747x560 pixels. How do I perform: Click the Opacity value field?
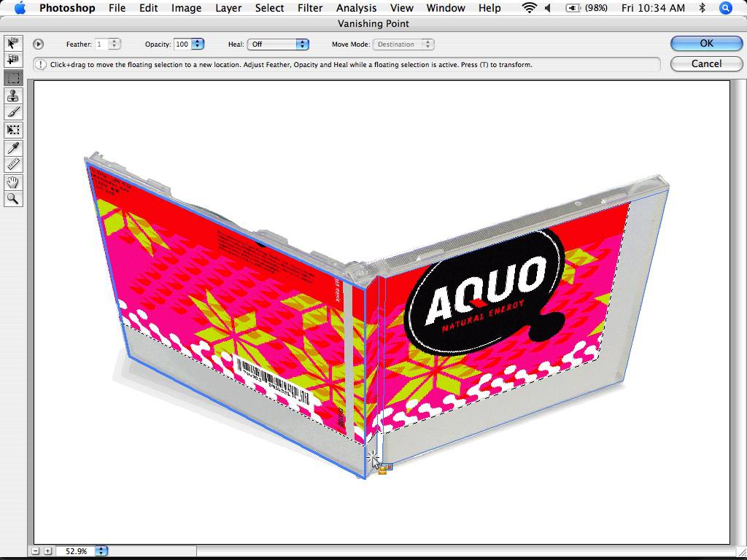click(182, 44)
